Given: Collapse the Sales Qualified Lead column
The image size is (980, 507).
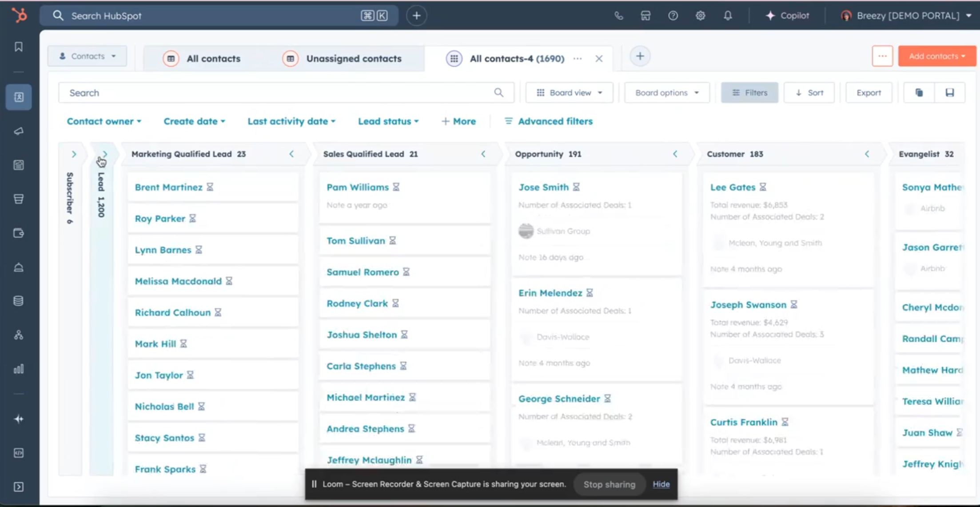Looking at the screenshot, I should point(483,154).
